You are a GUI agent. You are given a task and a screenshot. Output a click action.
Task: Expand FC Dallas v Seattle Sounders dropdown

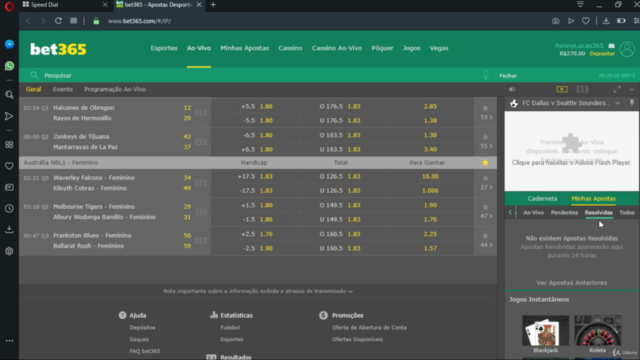[x=618, y=103]
